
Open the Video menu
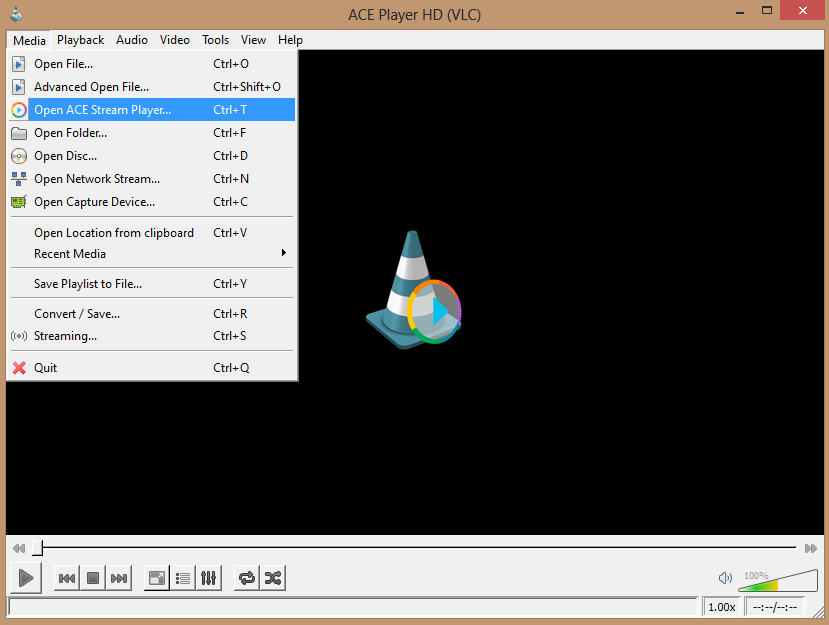174,40
